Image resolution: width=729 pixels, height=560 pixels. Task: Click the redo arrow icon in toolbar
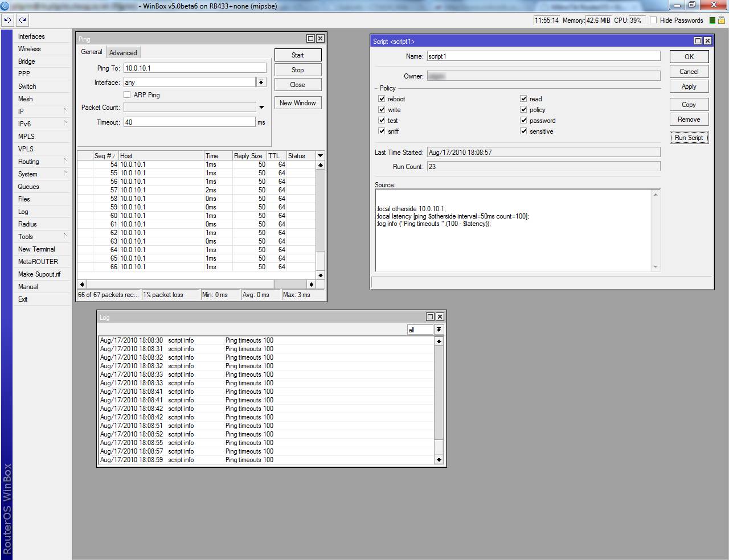click(22, 20)
